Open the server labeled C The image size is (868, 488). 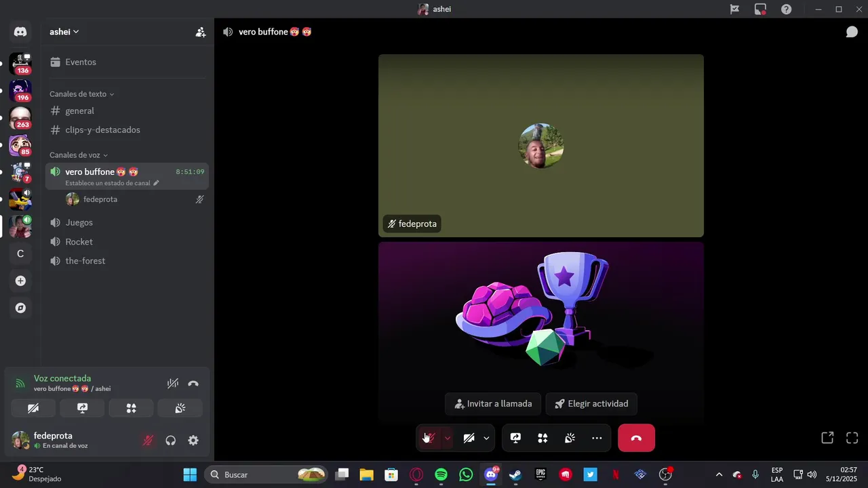[x=20, y=253]
